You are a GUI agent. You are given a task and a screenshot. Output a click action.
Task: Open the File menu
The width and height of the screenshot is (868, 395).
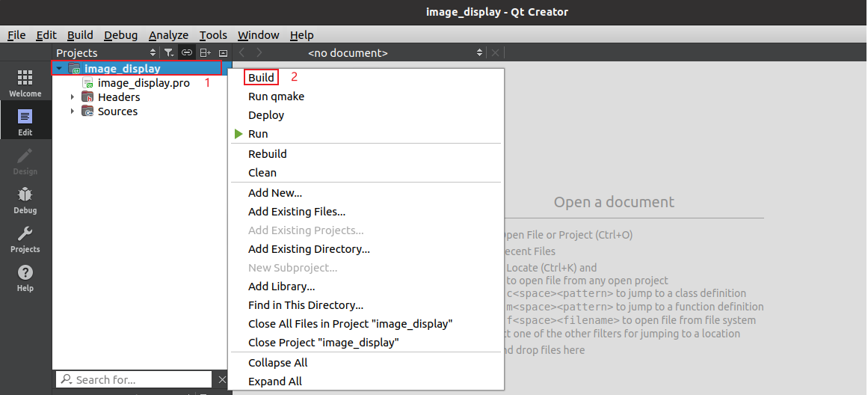tap(16, 35)
